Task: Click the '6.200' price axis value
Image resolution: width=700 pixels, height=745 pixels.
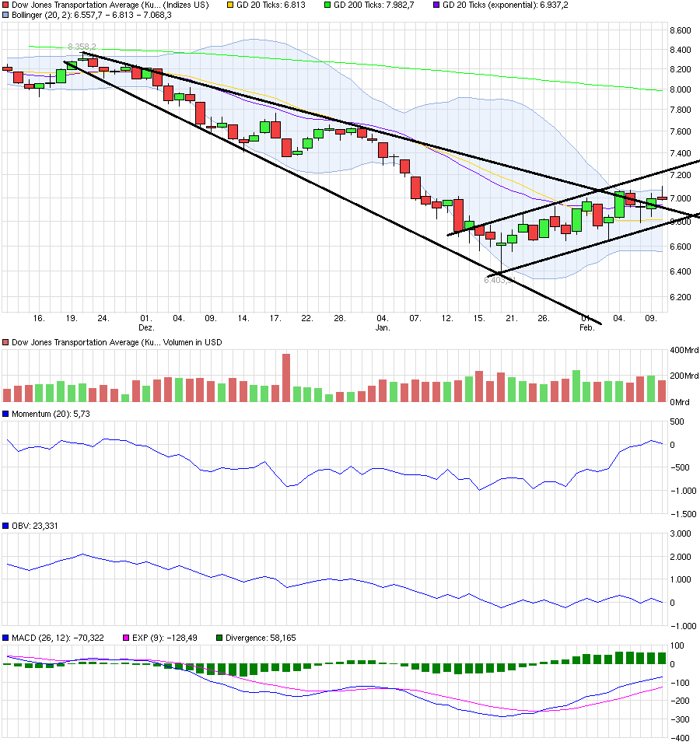Action: tap(680, 297)
